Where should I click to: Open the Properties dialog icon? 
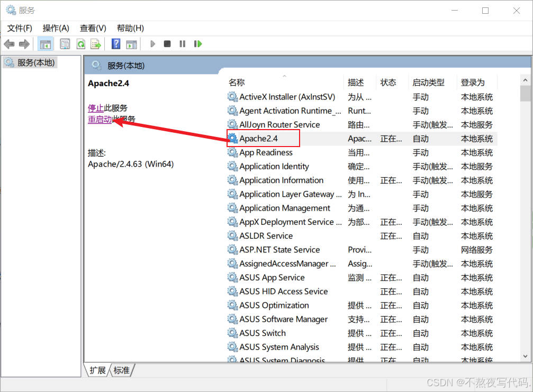tap(65, 44)
